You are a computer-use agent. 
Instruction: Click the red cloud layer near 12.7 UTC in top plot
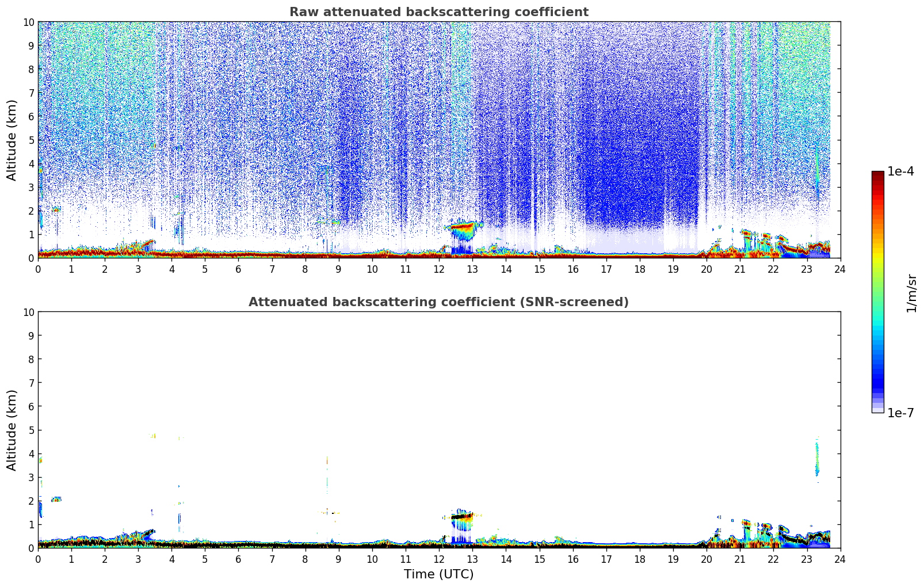tap(462, 227)
